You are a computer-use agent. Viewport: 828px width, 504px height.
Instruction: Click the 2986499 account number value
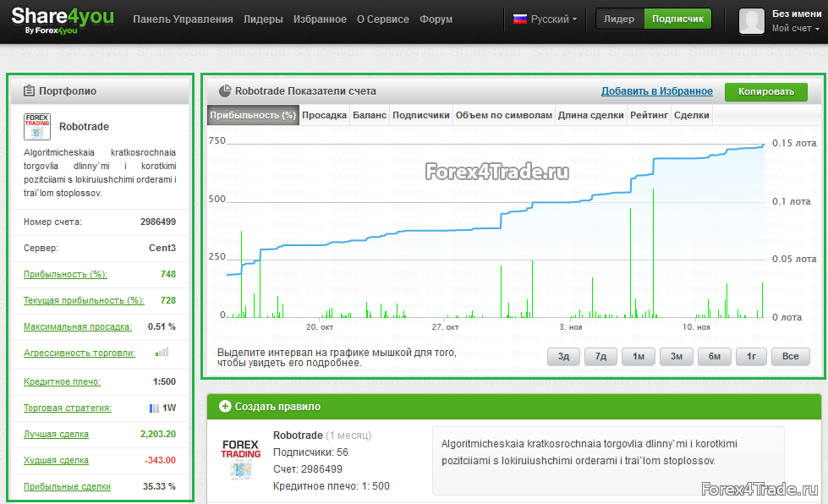pyautogui.click(x=158, y=222)
